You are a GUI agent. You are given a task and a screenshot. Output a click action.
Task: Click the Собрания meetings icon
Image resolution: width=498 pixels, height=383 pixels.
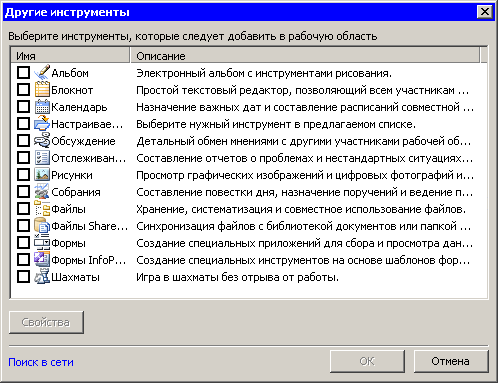point(42,191)
